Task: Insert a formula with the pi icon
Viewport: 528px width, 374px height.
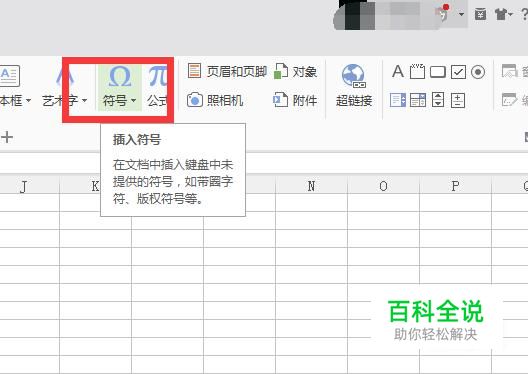Action: (158, 77)
